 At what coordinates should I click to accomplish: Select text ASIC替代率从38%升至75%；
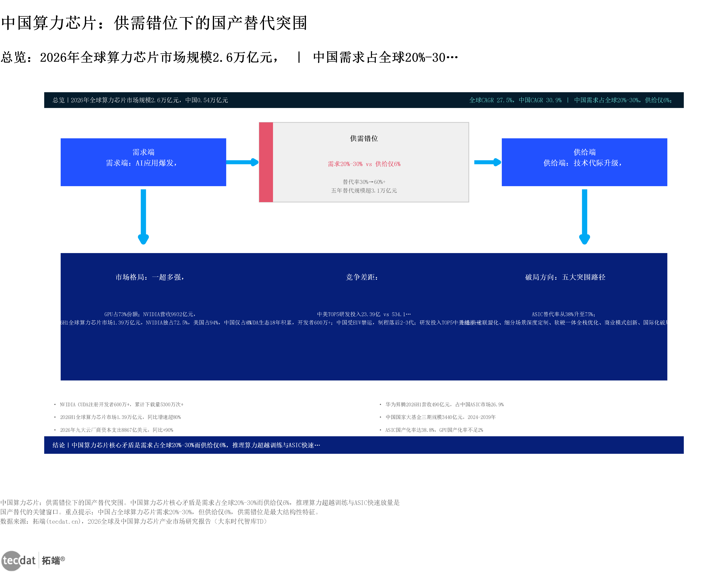click(564, 314)
